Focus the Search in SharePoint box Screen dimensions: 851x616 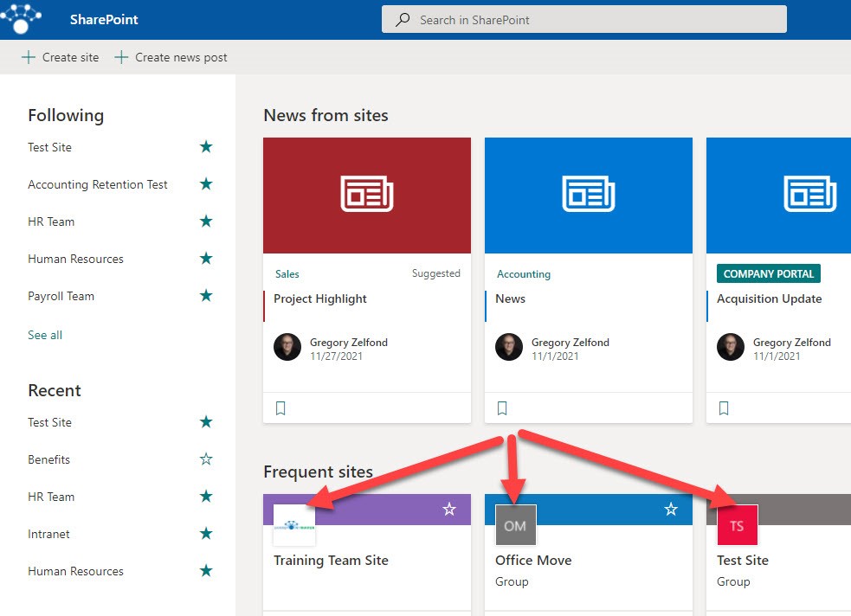pos(584,20)
